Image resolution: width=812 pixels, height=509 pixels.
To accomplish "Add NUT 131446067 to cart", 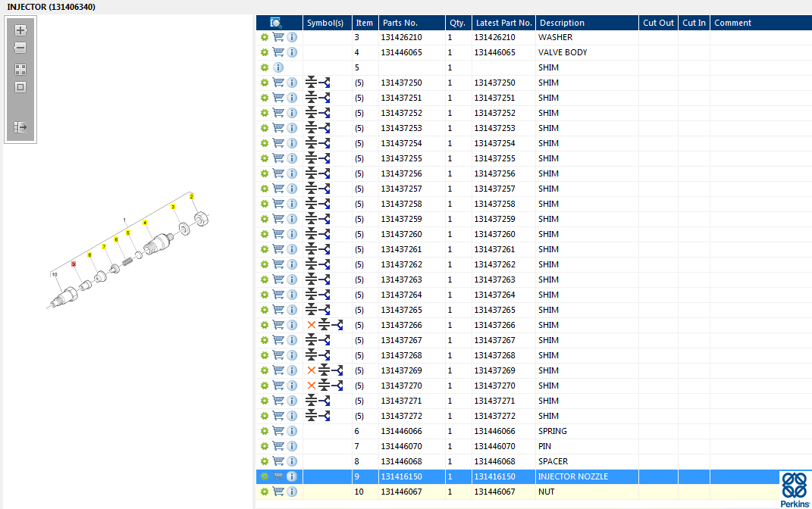I will tap(278, 492).
